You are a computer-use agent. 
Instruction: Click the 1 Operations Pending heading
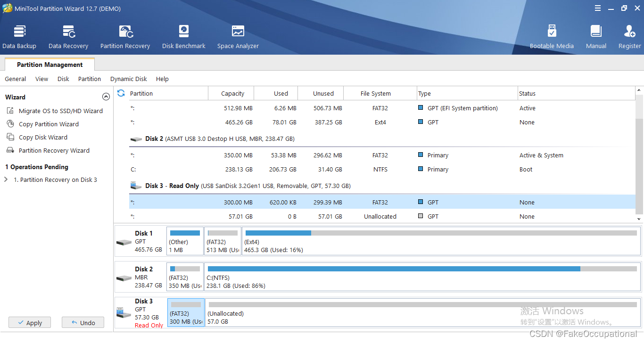37,167
